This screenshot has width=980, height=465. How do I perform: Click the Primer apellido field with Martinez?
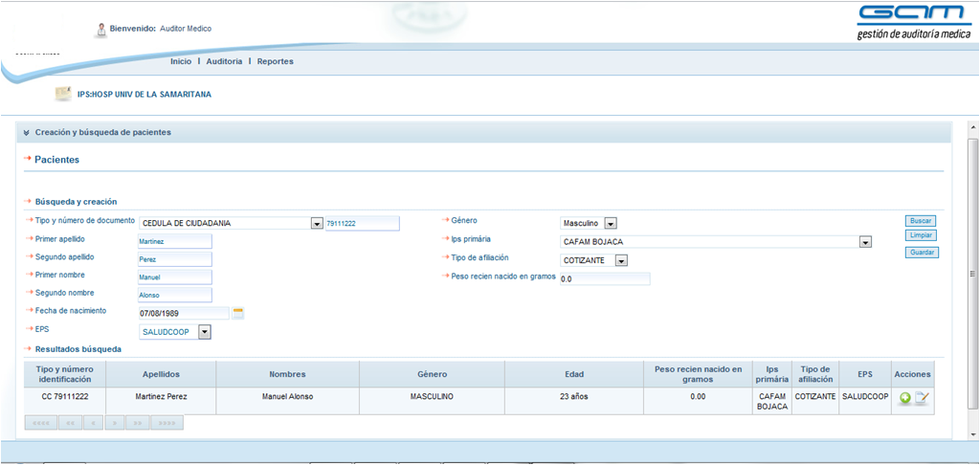[x=175, y=241]
